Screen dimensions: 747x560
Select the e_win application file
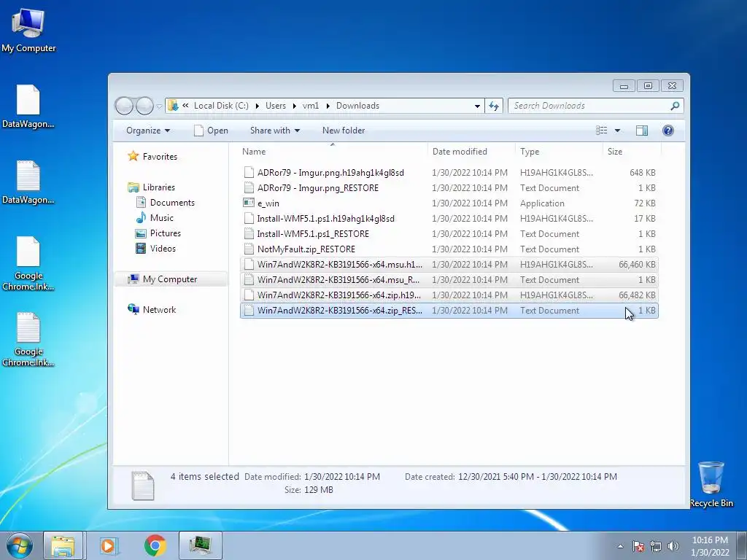(x=449, y=203)
